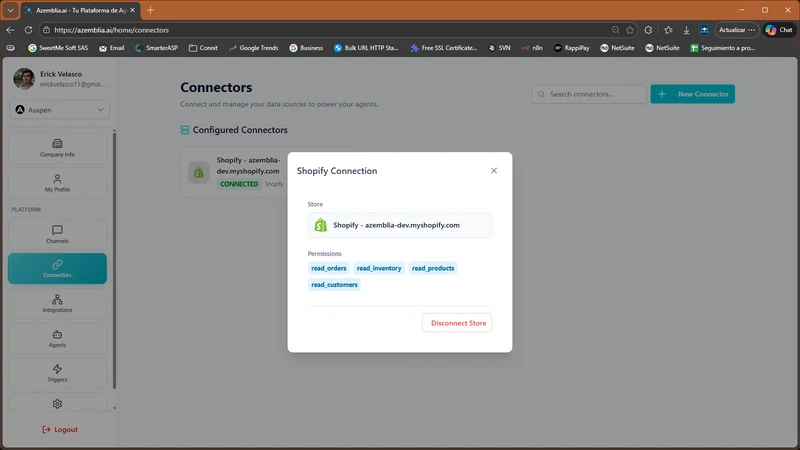Open the Connit bookmark folder
Image resolution: width=800 pixels, height=450 pixels.
coord(203,48)
